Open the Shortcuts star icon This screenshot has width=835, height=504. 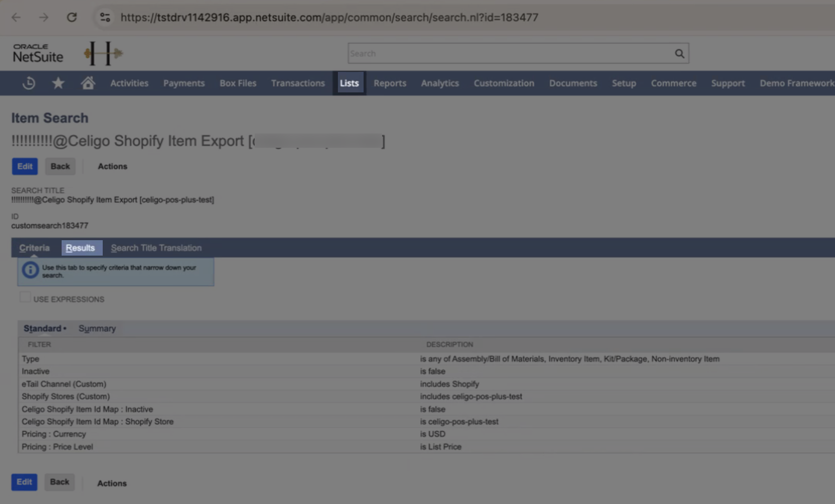pyautogui.click(x=58, y=83)
